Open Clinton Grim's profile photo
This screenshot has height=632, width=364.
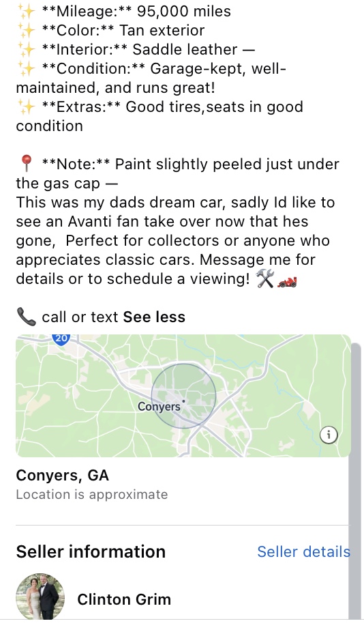40,597
